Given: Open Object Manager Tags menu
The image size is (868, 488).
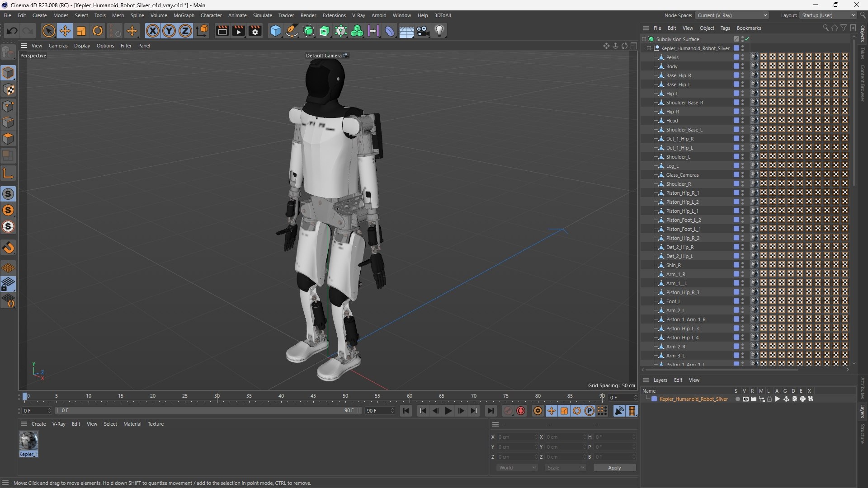Looking at the screenshot, I should pyautogui.click(x=725, y=28).
